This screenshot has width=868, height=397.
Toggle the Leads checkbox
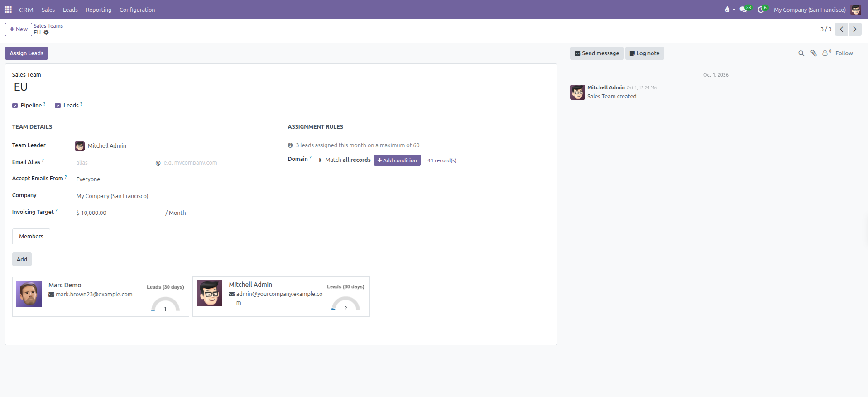(x=58, y=106)
